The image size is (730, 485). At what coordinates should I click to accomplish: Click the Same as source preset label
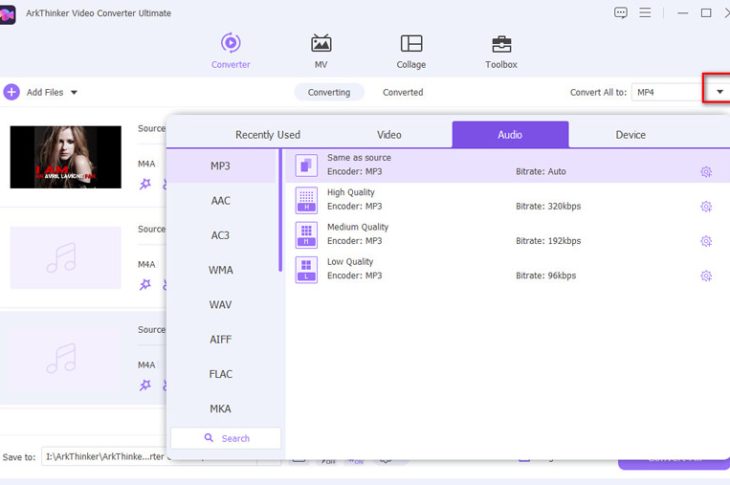click(x=359, y=158)
